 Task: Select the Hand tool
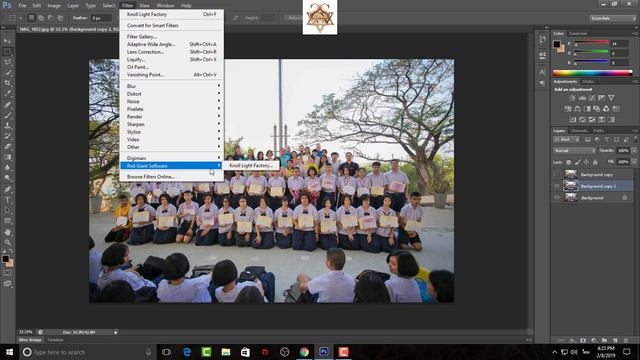(7, 232)
